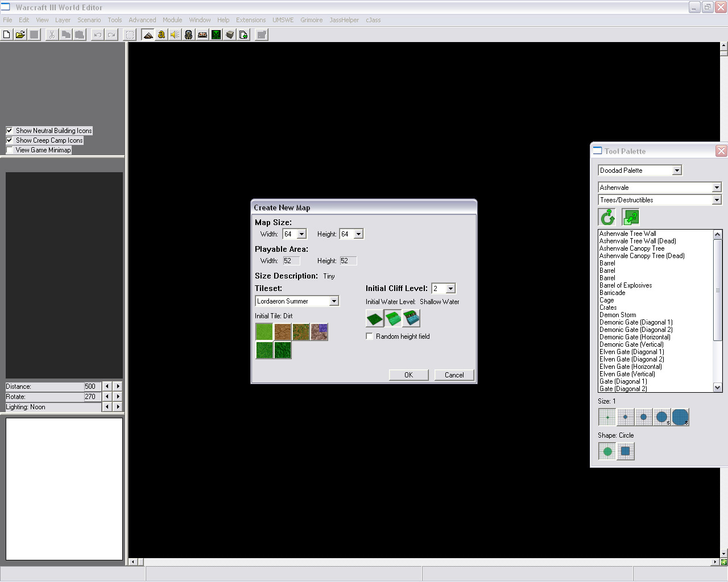Click the random rotation doodad icon
This screenshot has width=728, height=582.
pos(607,217)
